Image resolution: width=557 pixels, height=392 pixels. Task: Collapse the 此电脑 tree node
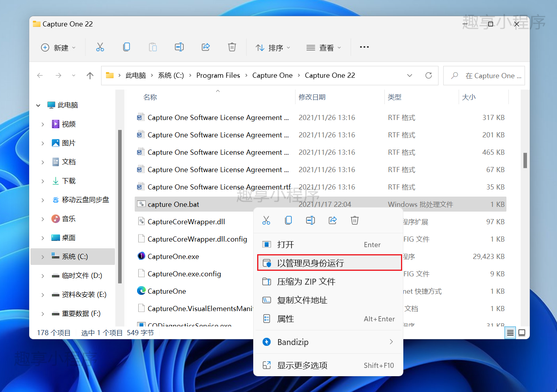coord(38,105)
